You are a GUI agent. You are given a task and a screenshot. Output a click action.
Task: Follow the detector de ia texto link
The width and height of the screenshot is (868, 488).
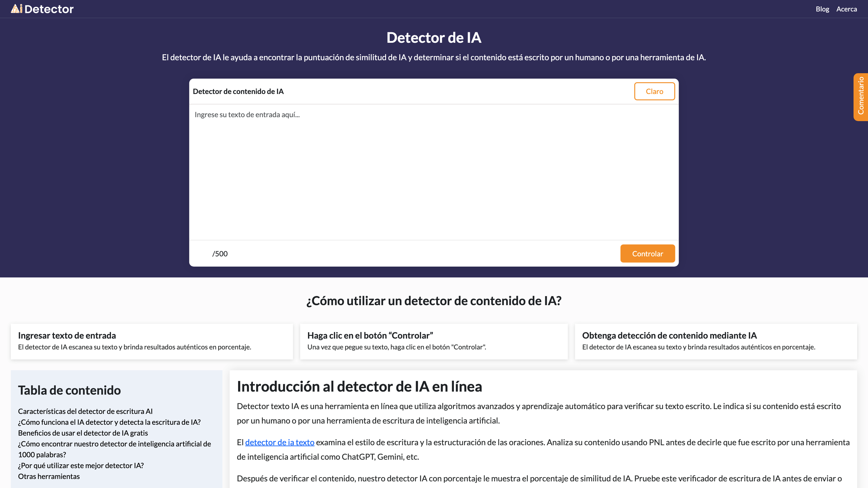280,442
